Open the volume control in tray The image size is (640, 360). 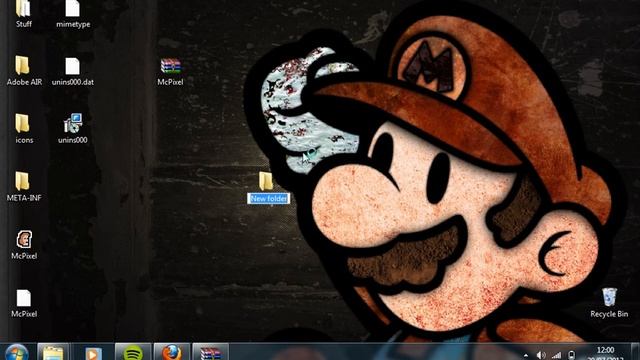coord(541,356)
